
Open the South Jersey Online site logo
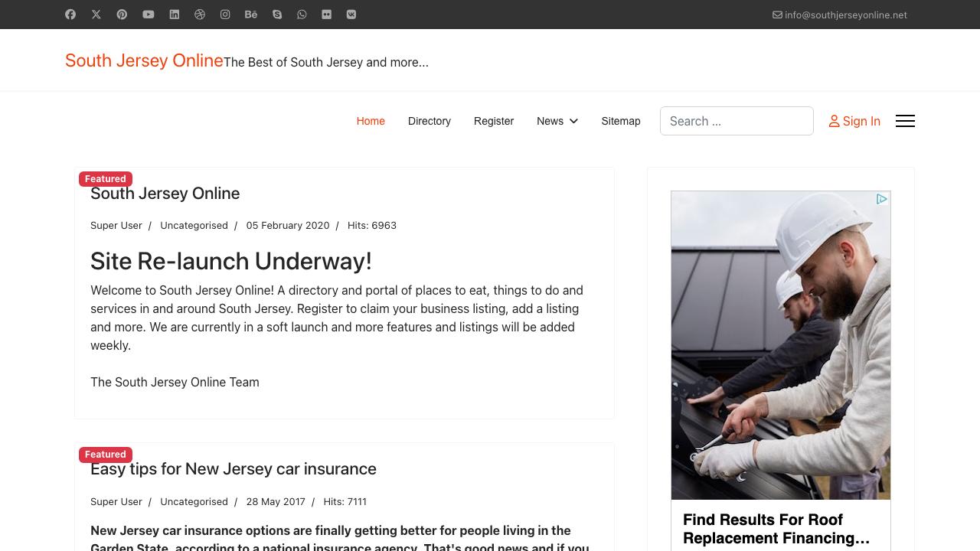(144, 60)
